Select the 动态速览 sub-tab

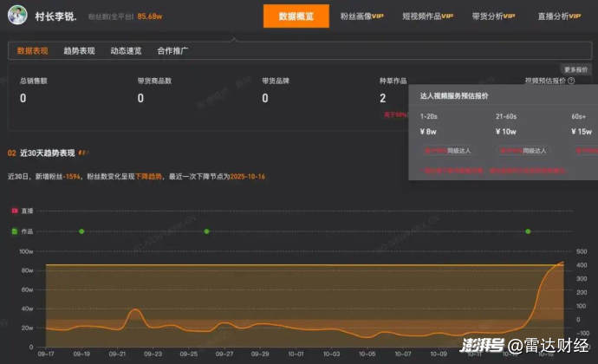126,51
